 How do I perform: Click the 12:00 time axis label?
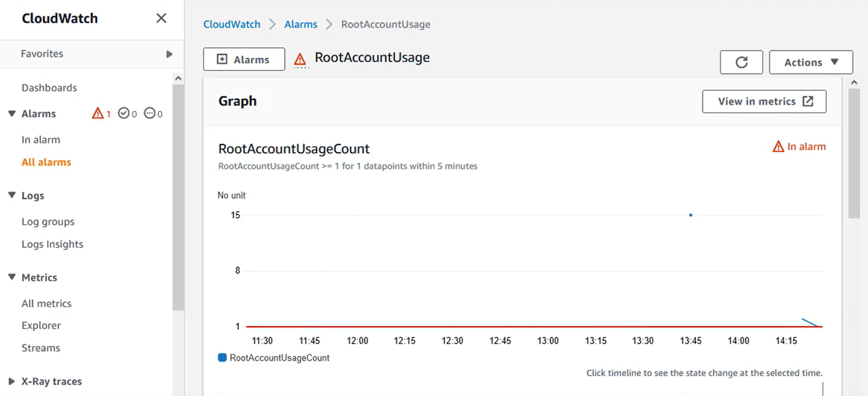[357, 340]
